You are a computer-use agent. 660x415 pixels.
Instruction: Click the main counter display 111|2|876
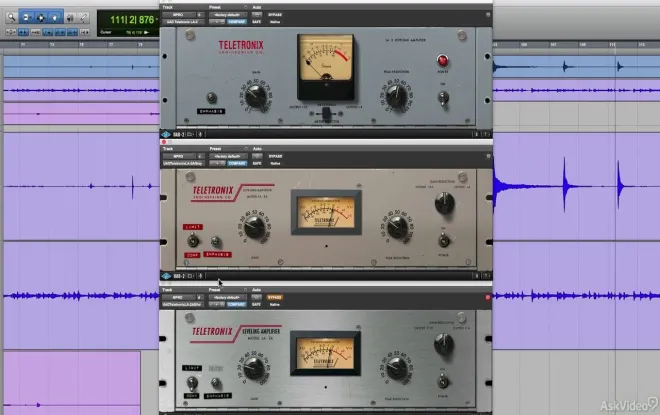[x=132, y=20]
